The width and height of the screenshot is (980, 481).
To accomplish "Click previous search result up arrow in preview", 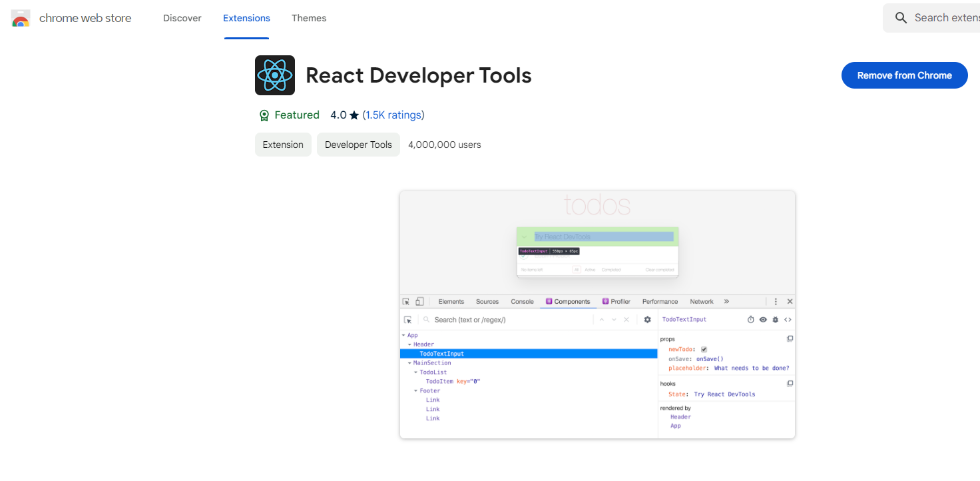I will pos(602,320).
